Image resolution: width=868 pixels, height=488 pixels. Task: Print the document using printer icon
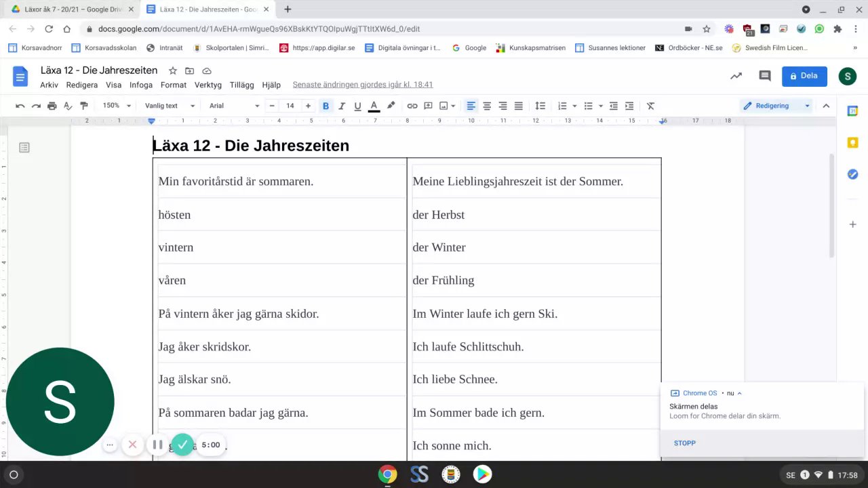point(52,106)
